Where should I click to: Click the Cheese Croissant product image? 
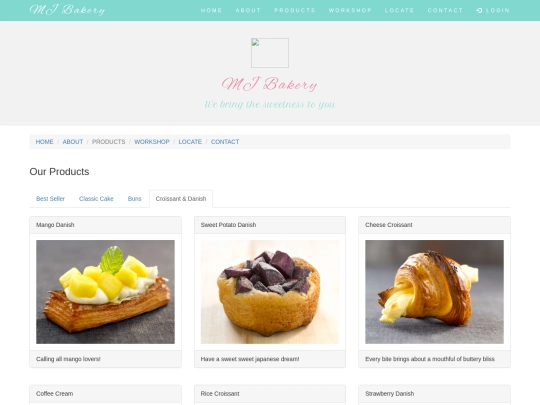[x=434, y=292]
